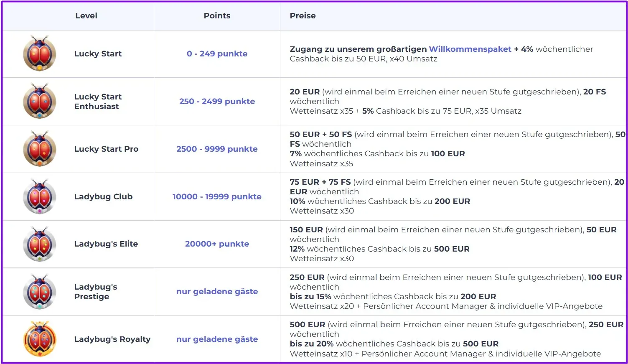Click the Level column header
Screen dimensions: 628x364
pyautogui.click(x=86, y=15)
